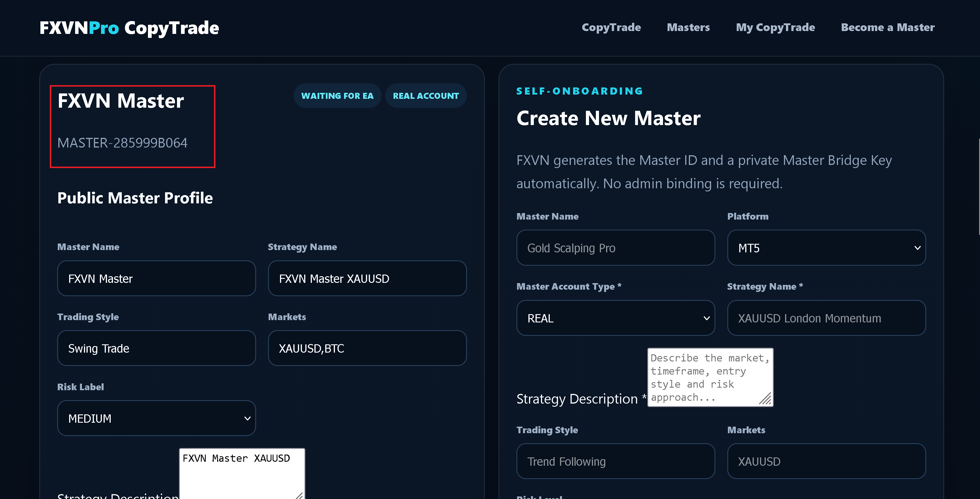Open the FXVNPro CopyTrade logo link
This screenshot has height=499, width=980.
pyautogui.click(x=129, y=28)
